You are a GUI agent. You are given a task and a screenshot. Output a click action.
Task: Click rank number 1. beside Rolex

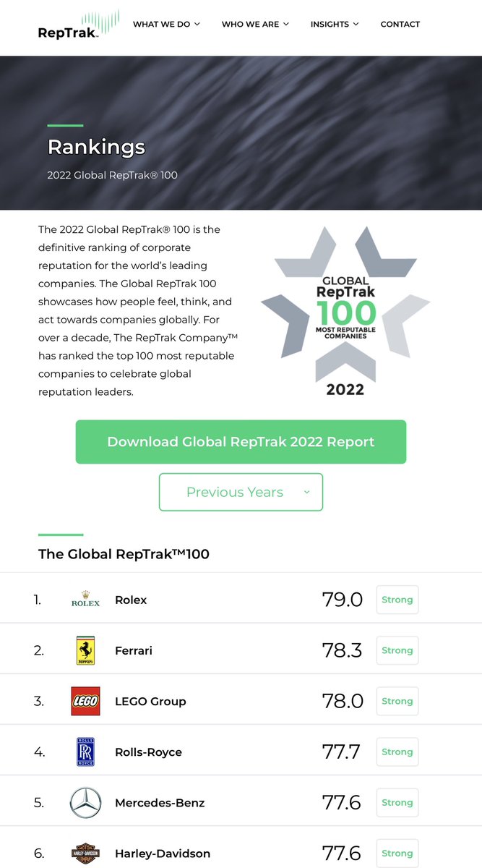(38, 600)
